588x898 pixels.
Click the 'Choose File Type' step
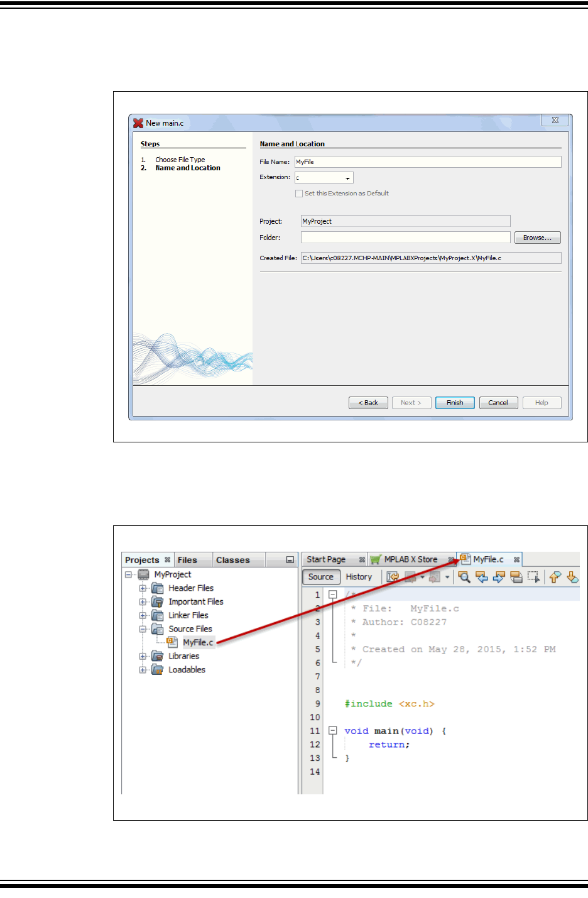[180, 160]
